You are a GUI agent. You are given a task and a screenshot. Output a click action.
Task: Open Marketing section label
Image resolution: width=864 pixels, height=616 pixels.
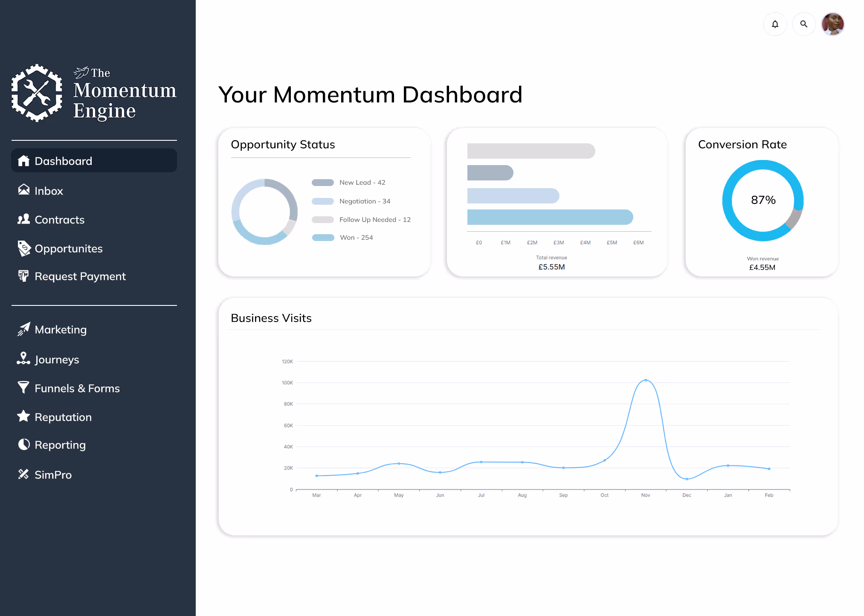coord(61,330)
